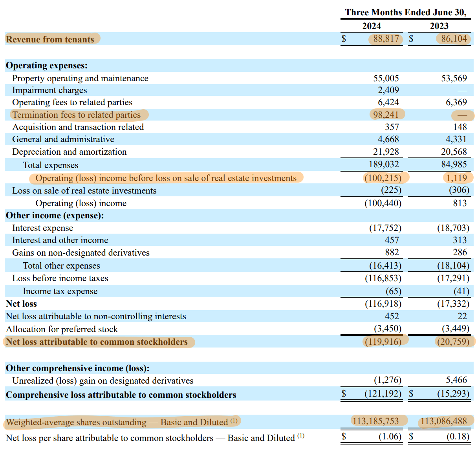Image resolution: width=476 pixels, height=450 pixels.
Task: Select the highlighted Revenue from tenants row
Action: pyautogui.click(x=50, y=39)
